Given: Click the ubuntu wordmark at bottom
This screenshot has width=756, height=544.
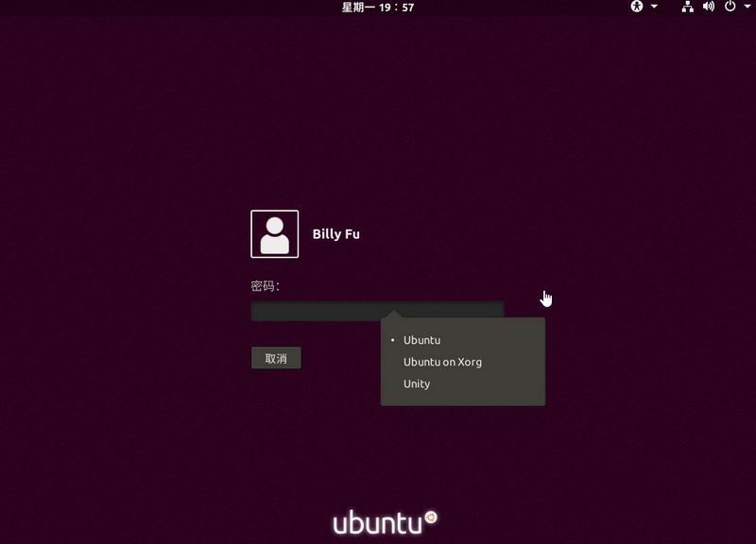Looking at the screenshot, I should (x=376, y=523).
